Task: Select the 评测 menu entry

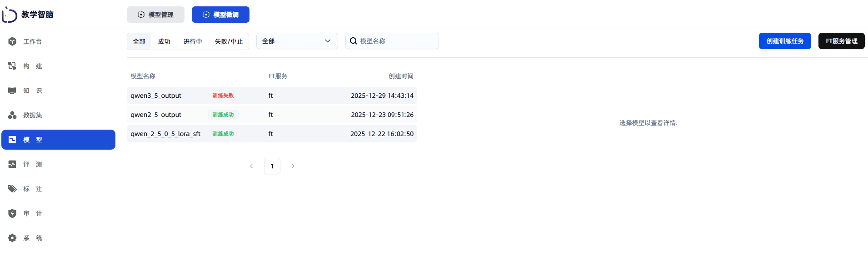Action: point(58,164)
